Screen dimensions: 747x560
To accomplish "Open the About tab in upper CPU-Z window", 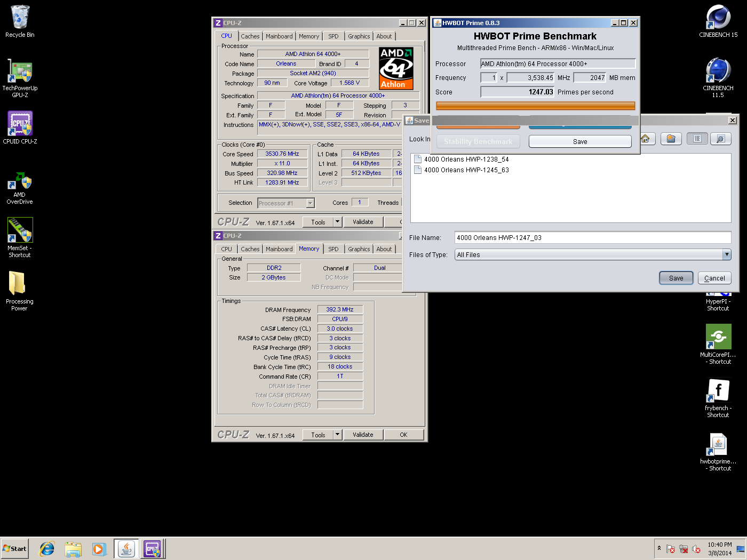I will click(384, 36).
